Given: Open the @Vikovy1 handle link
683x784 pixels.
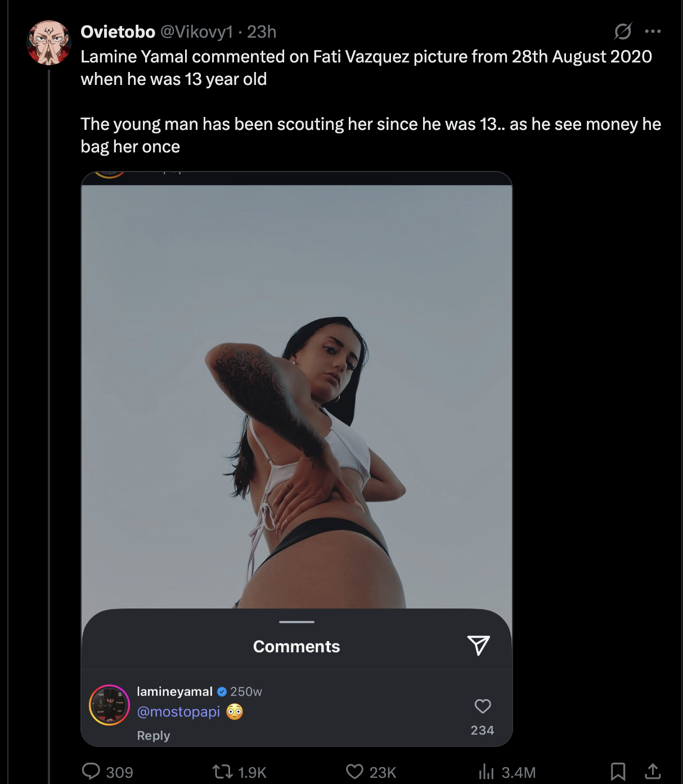Looking at the screenshot, I should click(x=197, y=32).
